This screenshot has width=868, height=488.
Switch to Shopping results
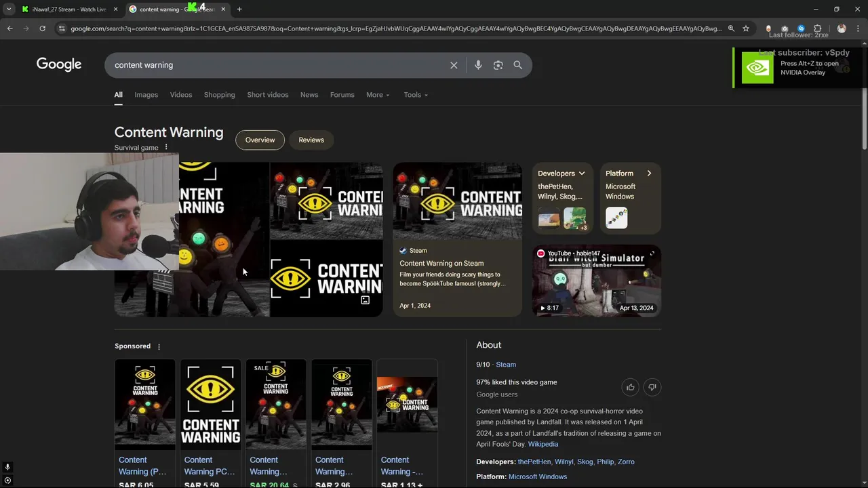click(220, 95)
